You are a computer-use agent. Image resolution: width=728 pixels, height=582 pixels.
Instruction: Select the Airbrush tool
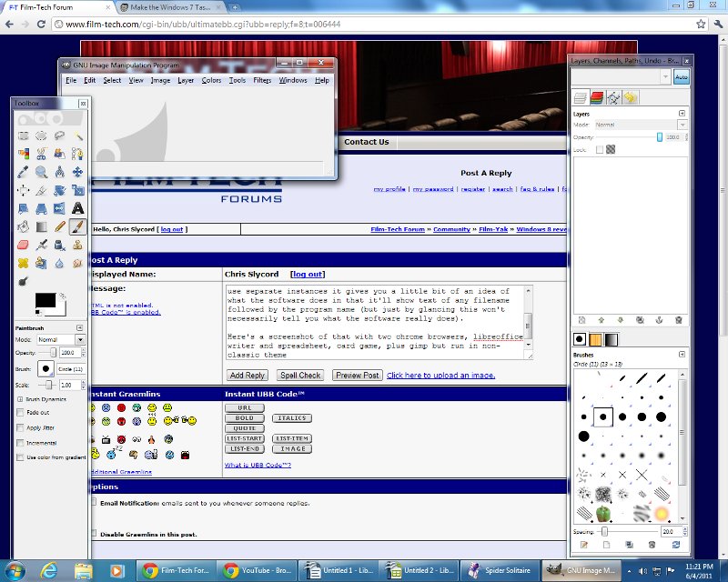click(x=41, y=245)
